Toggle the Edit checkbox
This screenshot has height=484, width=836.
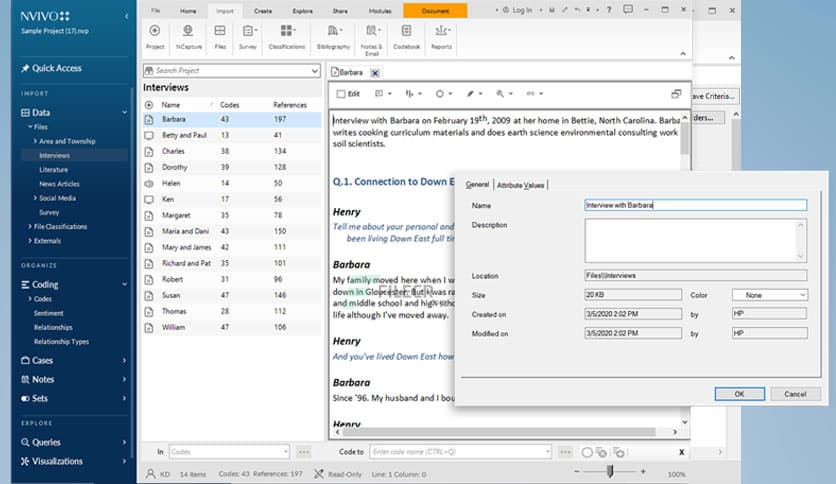341,94
